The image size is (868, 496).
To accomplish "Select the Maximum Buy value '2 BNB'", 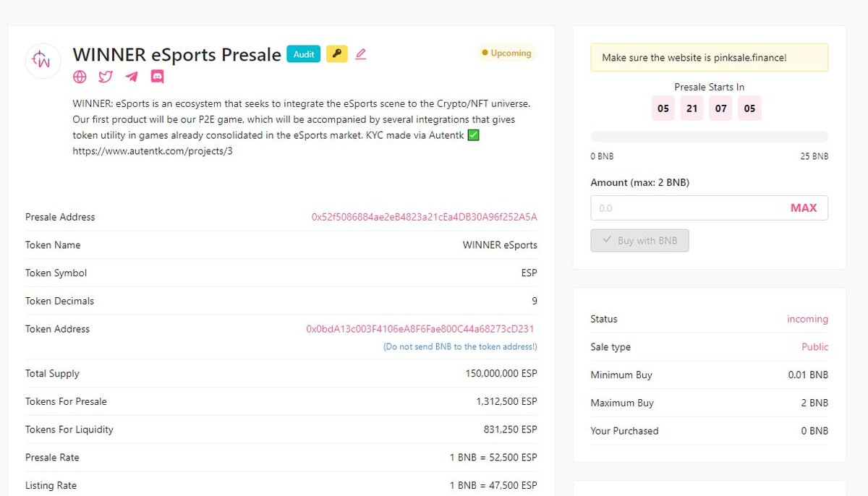I will coord(814,403).
